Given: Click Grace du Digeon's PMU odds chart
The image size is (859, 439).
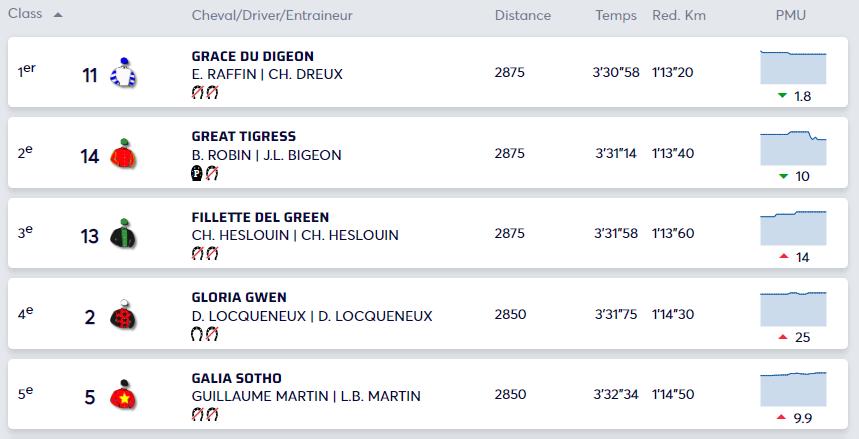Looking at the screenshot, I should point(792,66).
